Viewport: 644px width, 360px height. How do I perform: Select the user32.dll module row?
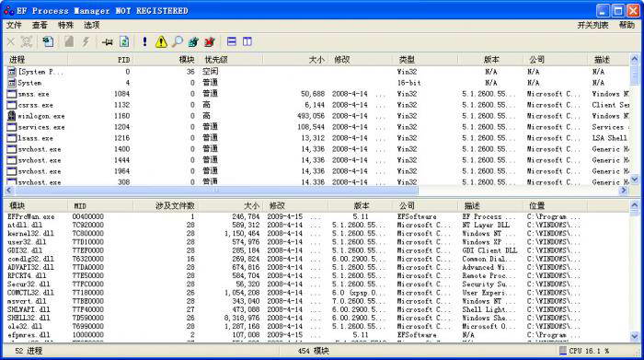[316, 241]
